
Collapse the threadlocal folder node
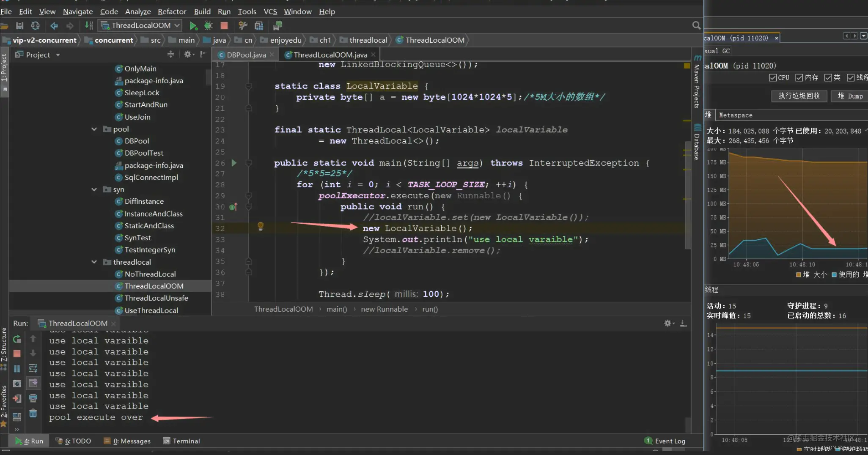[94, 262]
